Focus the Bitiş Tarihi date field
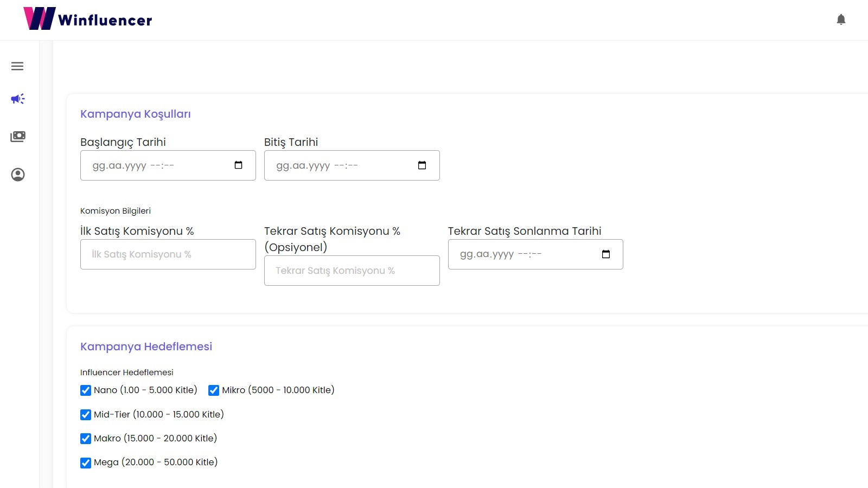 pyautogui.click(x=352, y=165)
